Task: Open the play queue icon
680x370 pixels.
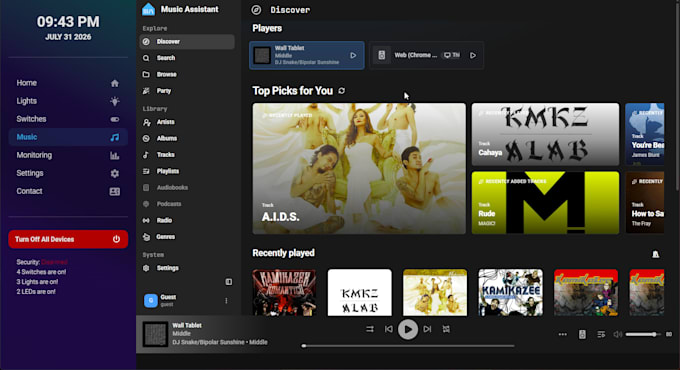Action: (601, 334)
